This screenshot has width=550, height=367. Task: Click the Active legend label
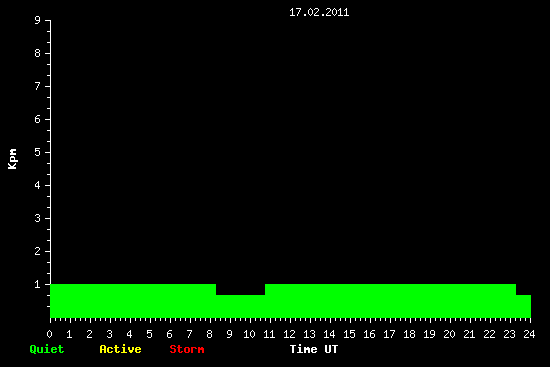click(120, 349)
